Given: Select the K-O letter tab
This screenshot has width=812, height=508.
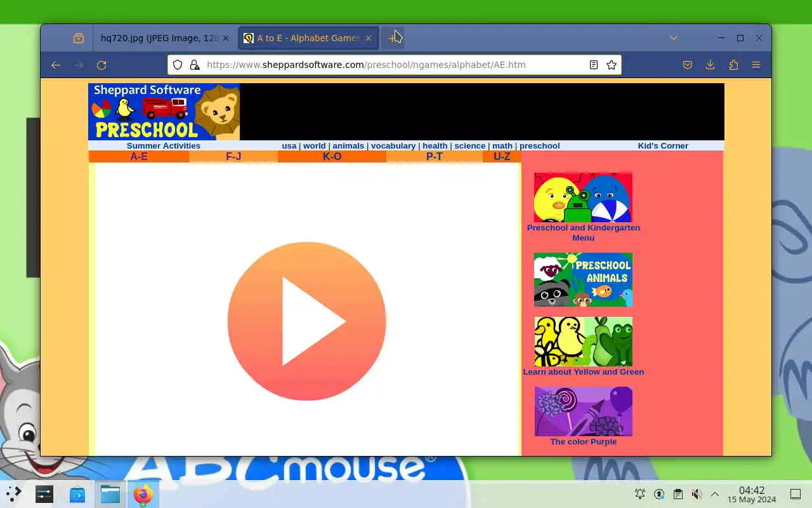Looking at the screenshot, I should tap(332, 156).
